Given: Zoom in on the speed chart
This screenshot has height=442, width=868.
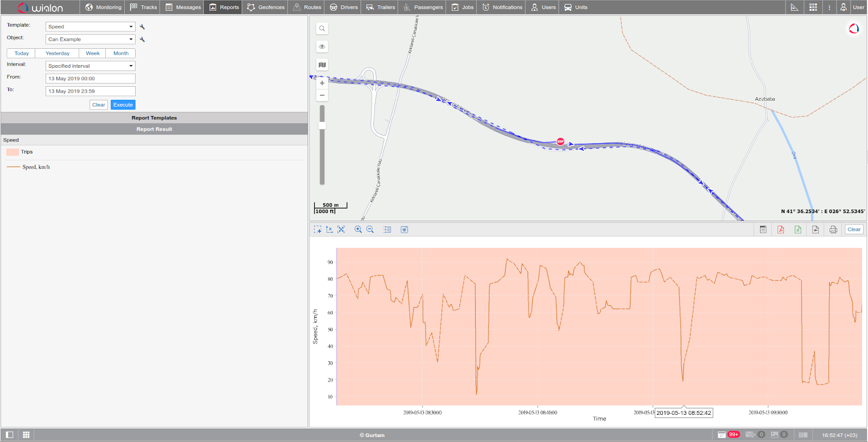Looking at the screenshot, I should pos(358,229).
